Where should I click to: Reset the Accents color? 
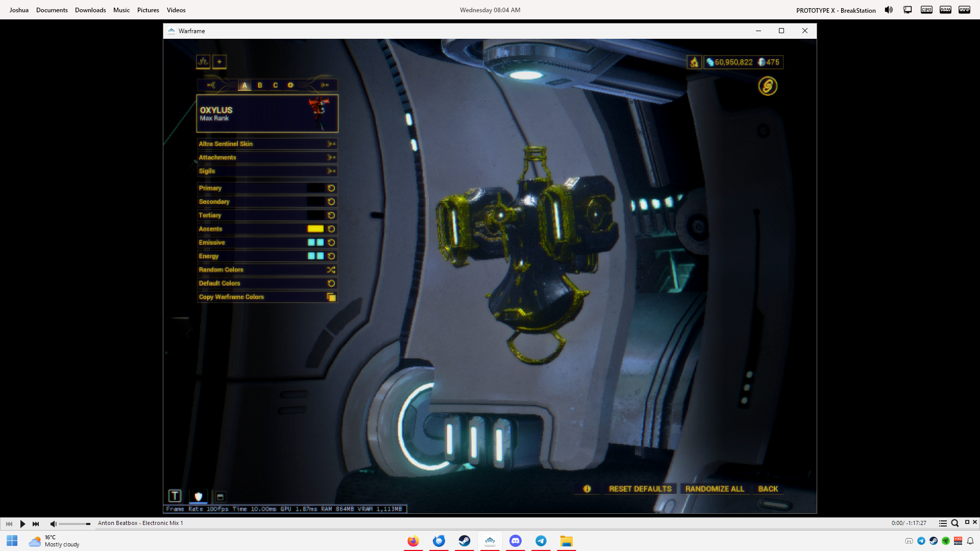click(x=331, y=229)
